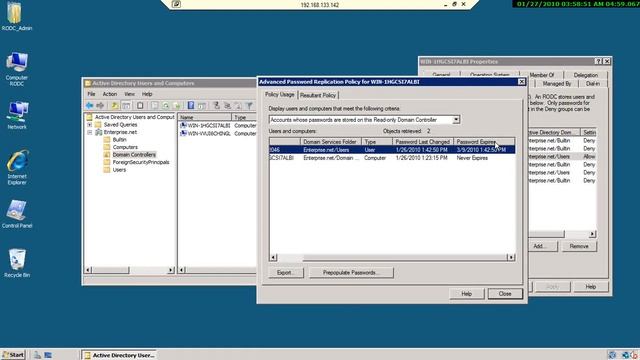Click the Refresh toolbar icon in ADUC
This screenshot has width=640, height=360.
(166, 106)
